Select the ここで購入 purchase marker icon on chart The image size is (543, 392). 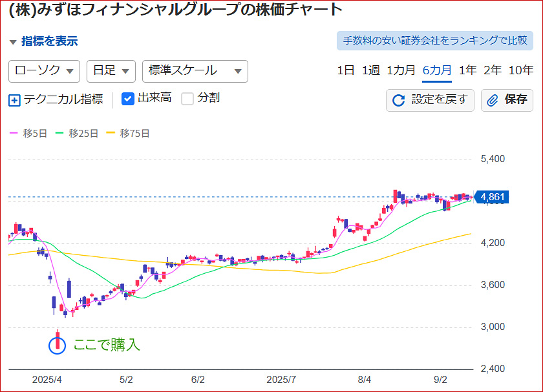pos(58,346)
